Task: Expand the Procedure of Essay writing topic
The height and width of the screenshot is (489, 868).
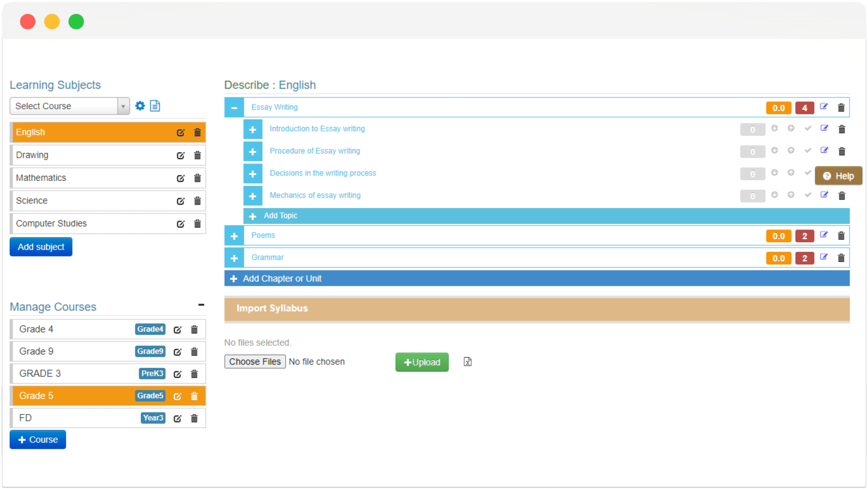Action: pyautogui.click(x=253, y=152)
